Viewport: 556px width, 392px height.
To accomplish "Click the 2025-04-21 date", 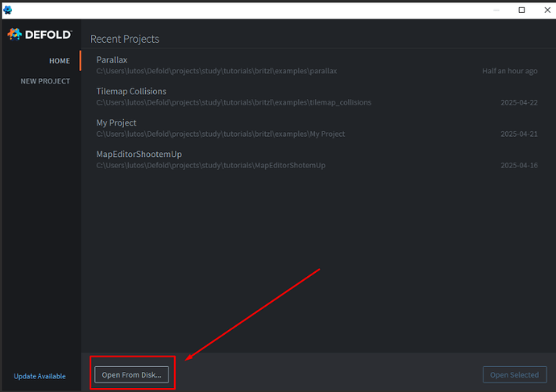I will click(519, 134).
